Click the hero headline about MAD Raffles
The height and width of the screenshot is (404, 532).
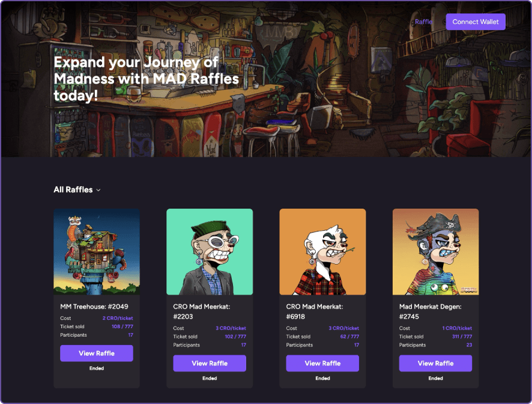pyautogui.click(x=147, y=79)
